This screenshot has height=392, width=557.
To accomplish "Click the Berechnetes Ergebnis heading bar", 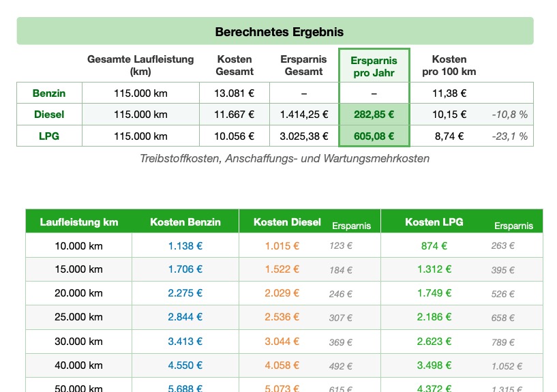I will tap(275, 31).
